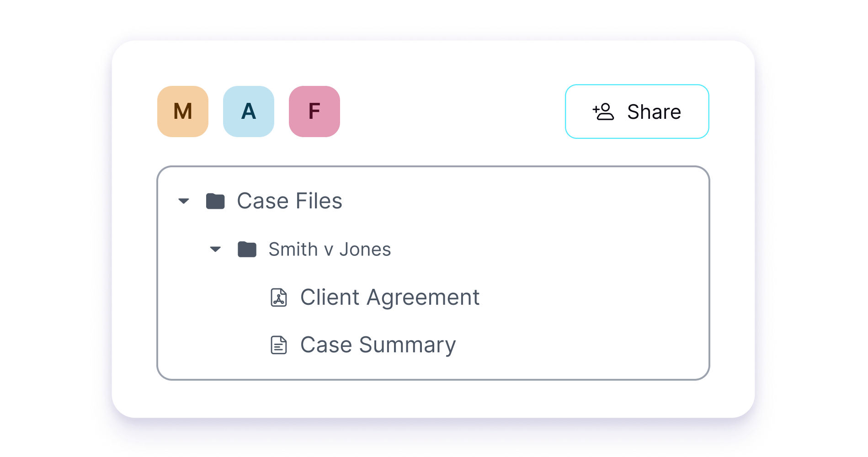The width and height of the screenshot is (868, 457).
Task: Select the Smith v Jones folder label
Action: (330, 250)
